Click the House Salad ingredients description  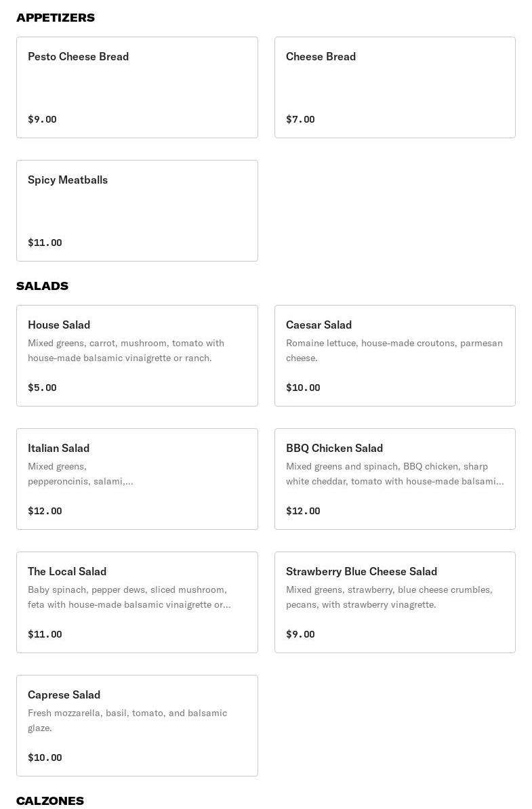126,350
